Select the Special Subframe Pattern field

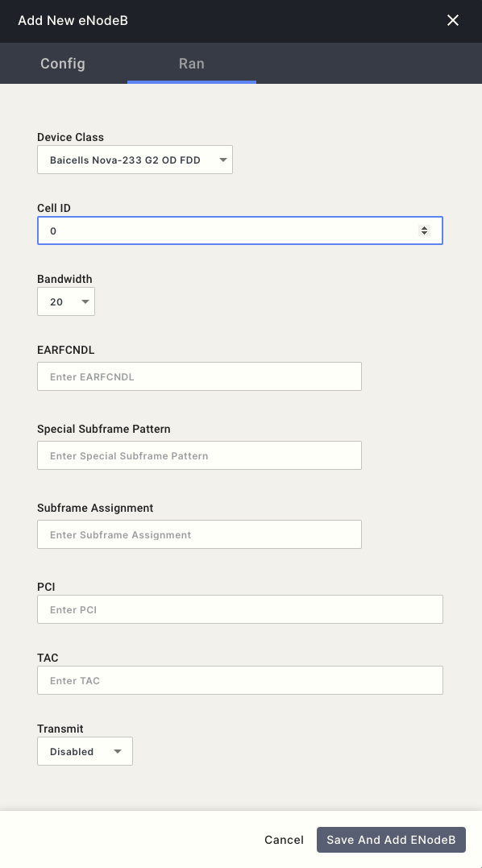coord(199,455)
